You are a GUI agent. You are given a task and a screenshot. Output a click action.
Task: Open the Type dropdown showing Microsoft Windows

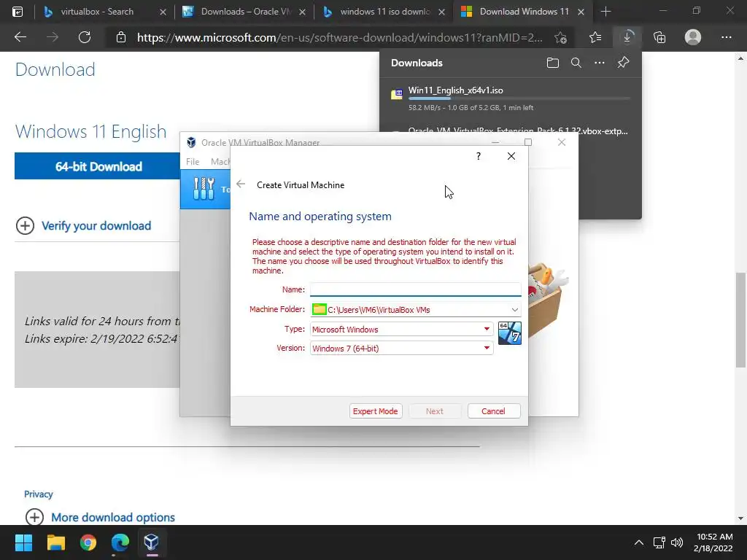point(402,329)
